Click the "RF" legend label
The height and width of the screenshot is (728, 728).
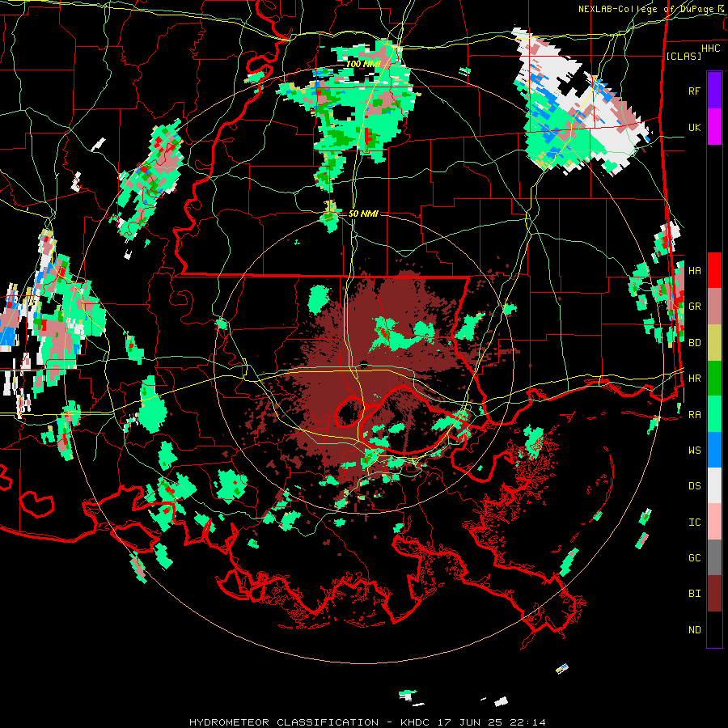pos(695,91)
